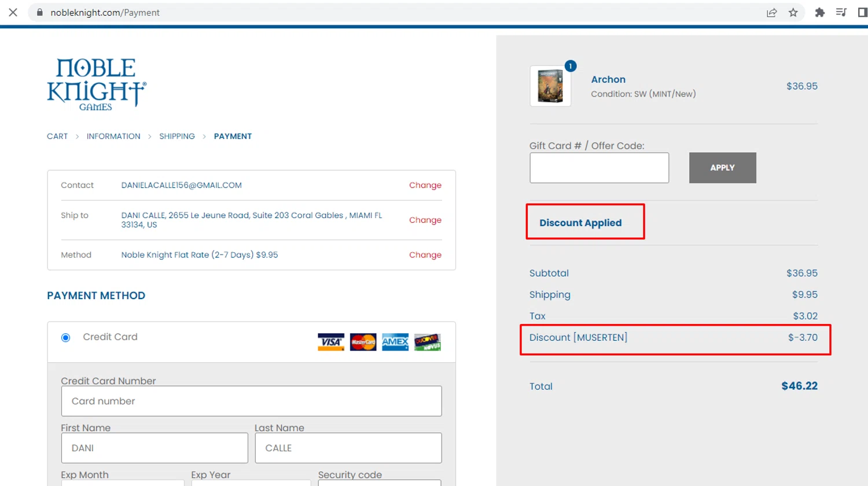
Task: Click the Discover card icon
Action: point(428,342)
